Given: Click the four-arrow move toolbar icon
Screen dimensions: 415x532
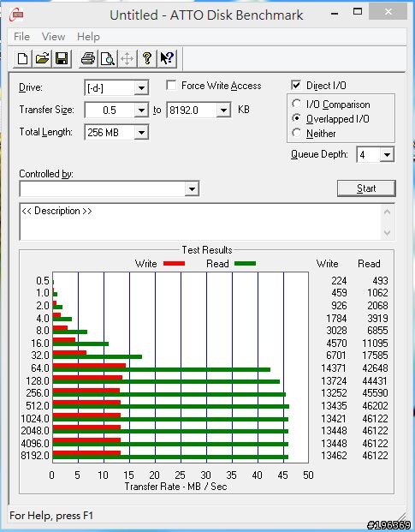Looking at the screenshot, I should [x=127, y=59].
